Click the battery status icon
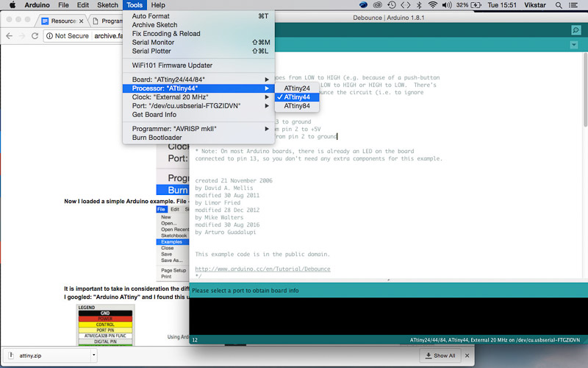 click(x=476, y=5)
